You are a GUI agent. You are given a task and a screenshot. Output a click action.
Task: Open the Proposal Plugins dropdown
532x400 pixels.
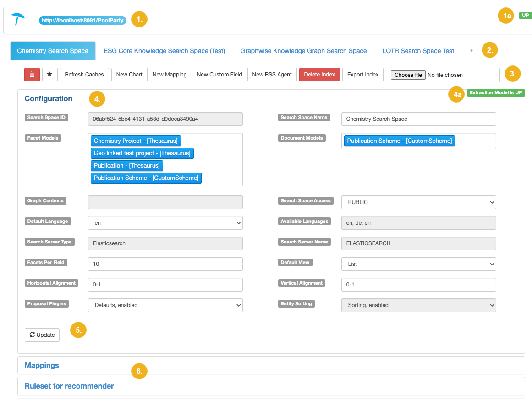click(165, 305)
